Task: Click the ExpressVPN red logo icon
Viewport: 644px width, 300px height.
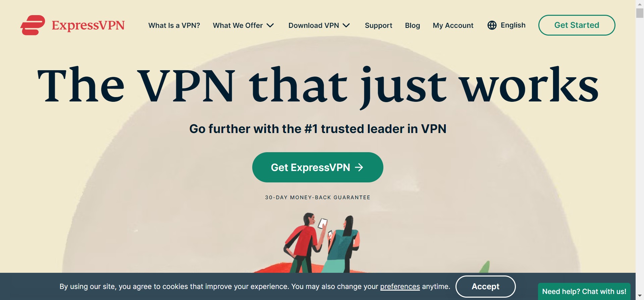Action: coord(33,25)
